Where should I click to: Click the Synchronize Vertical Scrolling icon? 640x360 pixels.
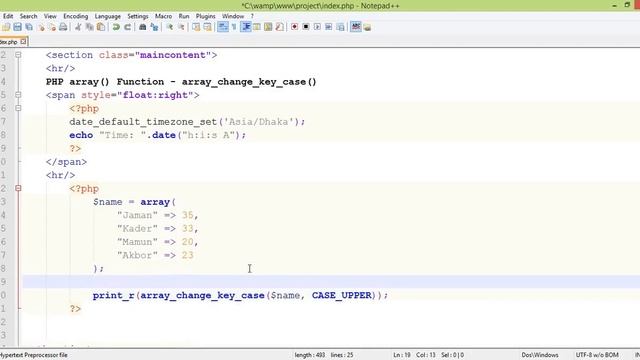tap(196, 27)
